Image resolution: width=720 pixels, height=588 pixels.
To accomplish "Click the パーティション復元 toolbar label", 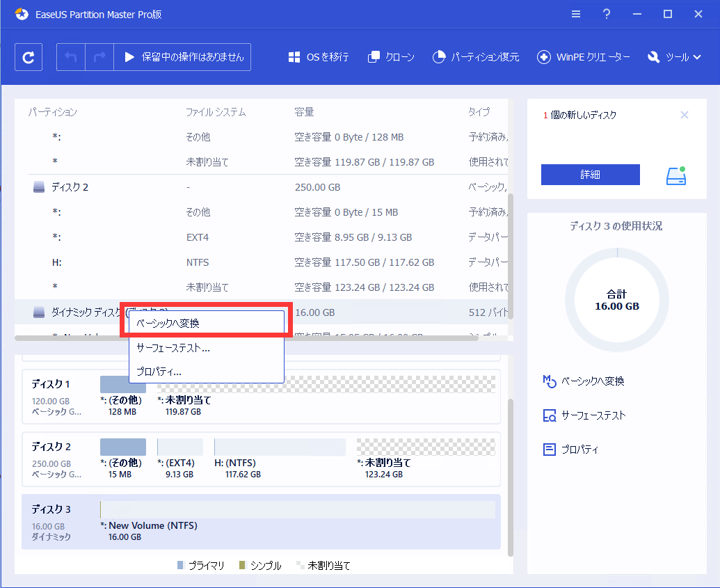I will coord(486,57).
